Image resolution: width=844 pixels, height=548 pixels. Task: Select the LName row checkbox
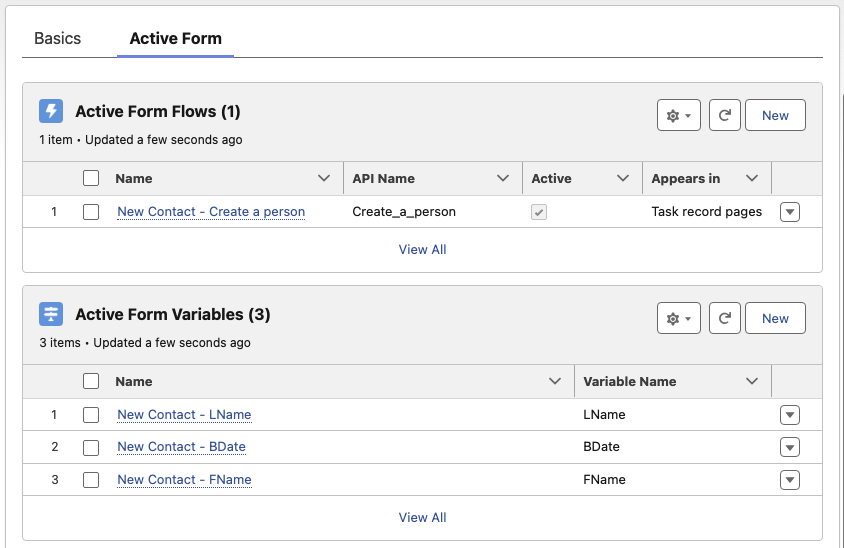91,415
